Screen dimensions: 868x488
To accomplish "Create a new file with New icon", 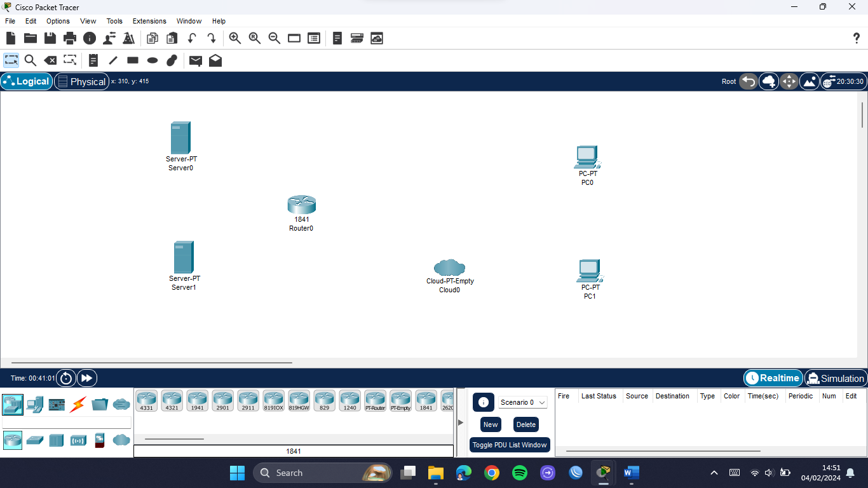I will (10, 38).
